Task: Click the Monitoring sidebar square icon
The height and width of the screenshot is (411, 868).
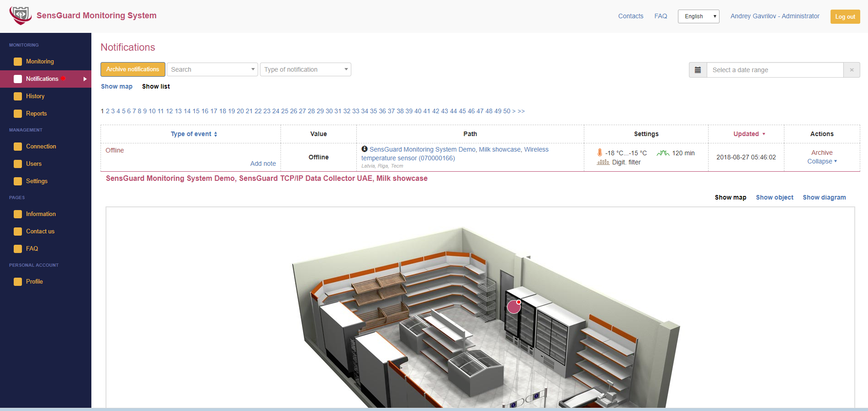Action: coord(18,62)
